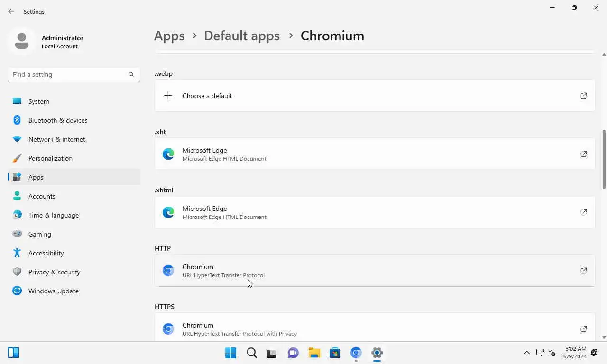
Task: Click the network tray icon
Action: click(x=540, y=353)
